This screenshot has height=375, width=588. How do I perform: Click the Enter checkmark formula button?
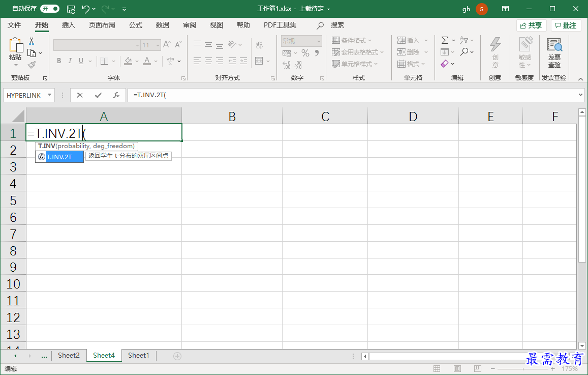pos(98,95)
